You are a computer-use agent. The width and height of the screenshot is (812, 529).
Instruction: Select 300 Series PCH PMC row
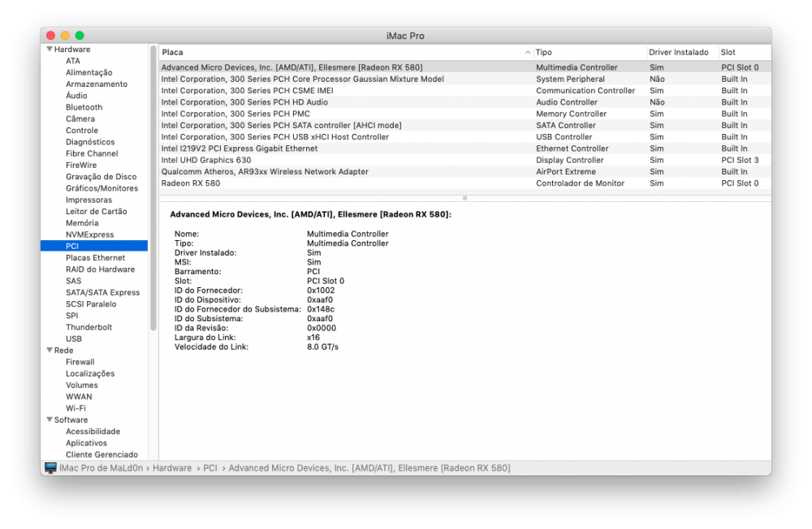pos(465,114)
